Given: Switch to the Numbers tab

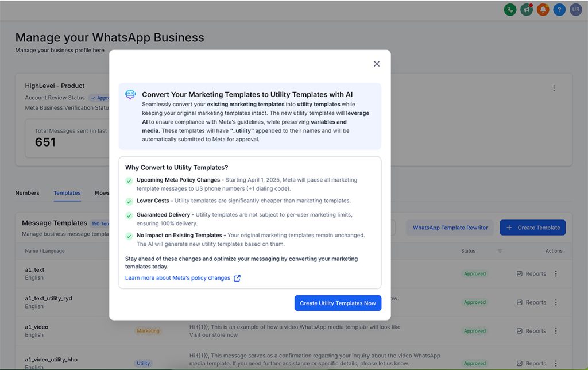Looking at the screenshot, I should [x=27, y=193].
